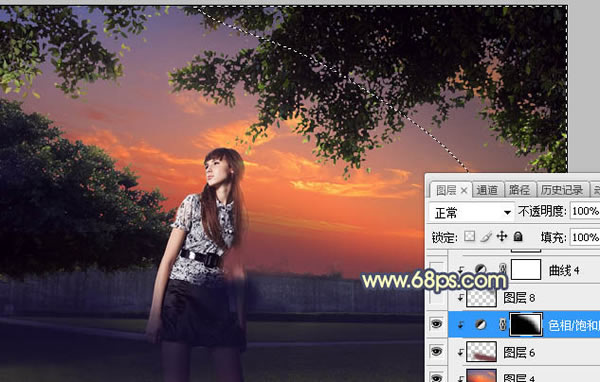Viewport: 600px width, 382px height.
Task: Click the lock all padlock icon
Action: click(518, 237)
